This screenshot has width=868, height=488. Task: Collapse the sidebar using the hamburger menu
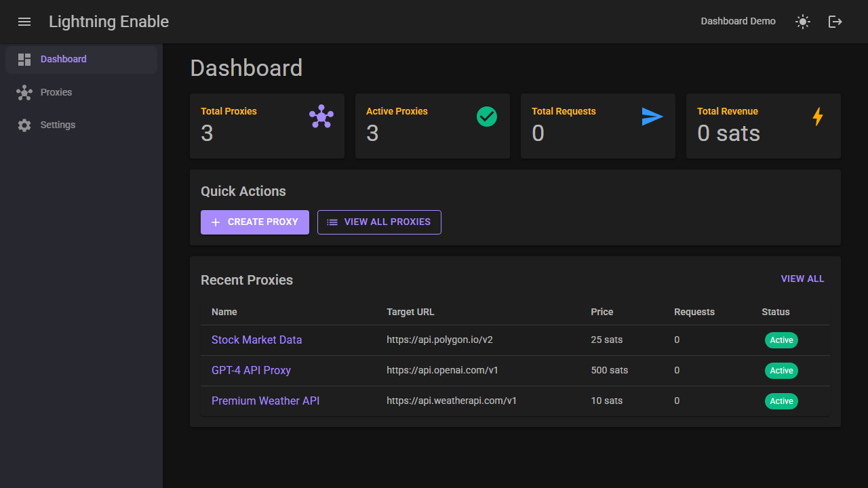(24, 21)
